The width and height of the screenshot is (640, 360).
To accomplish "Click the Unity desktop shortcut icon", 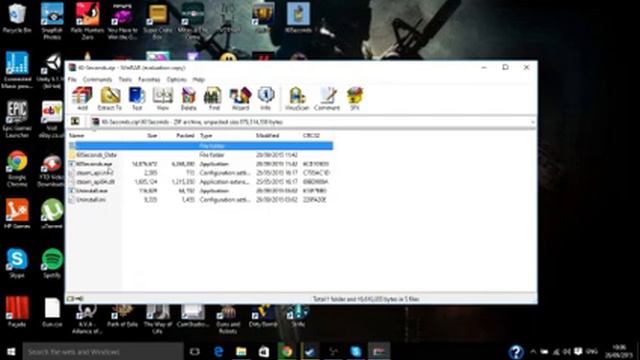I will 52,70.
